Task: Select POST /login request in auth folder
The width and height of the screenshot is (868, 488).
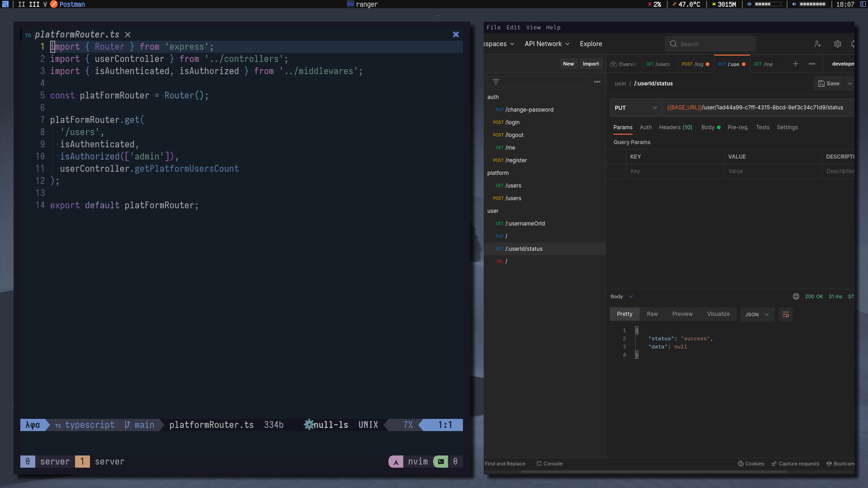Action: click(512, 122)
